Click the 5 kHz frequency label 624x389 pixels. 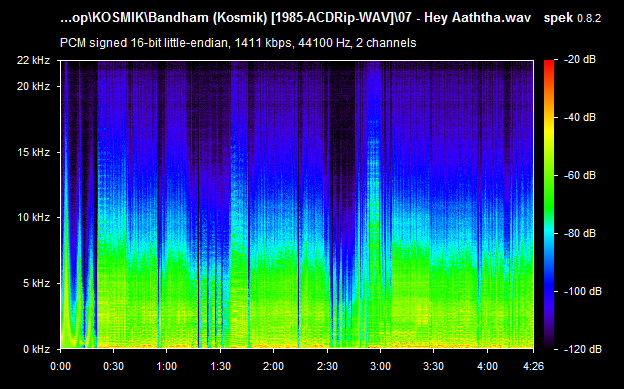(x=37, y=283)
